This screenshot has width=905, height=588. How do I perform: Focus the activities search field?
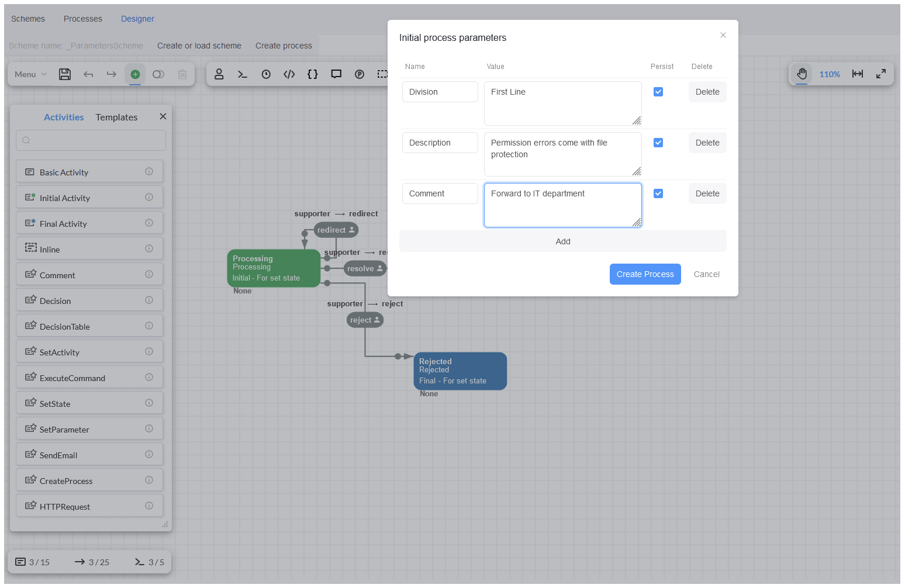tap(91, 140)
